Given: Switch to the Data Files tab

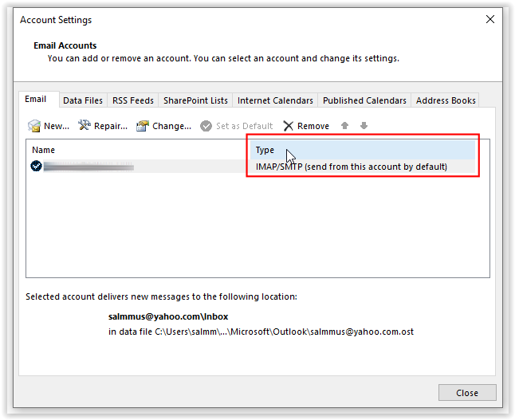Looking at the screenshot, I should pos(83,100).
